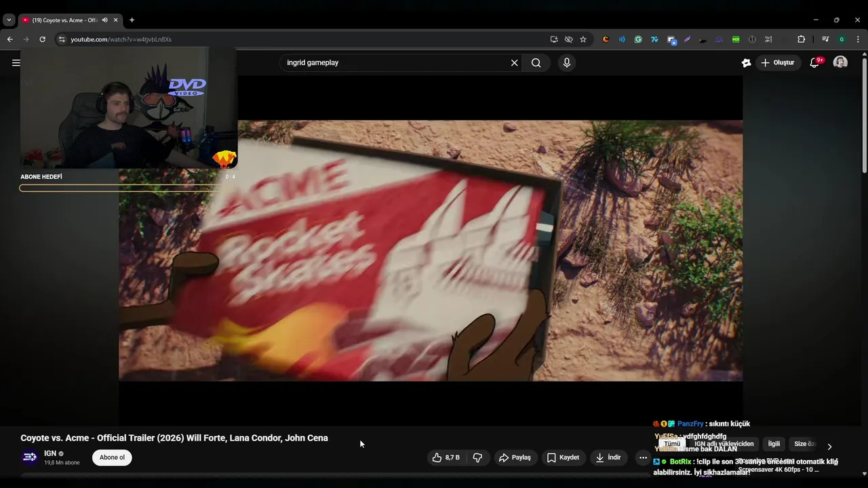
Task: Save the video with Kaydet
Action: 563,457
